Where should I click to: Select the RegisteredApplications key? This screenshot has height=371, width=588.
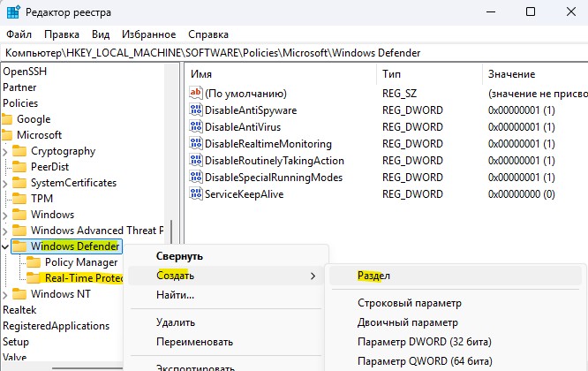(x=57, y=326)
